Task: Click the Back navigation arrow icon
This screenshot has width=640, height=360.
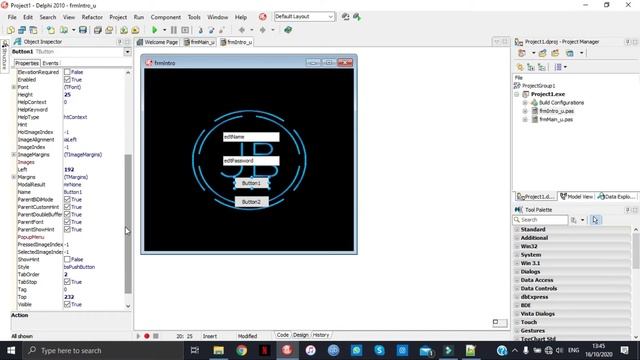Action: click(242, 30)
